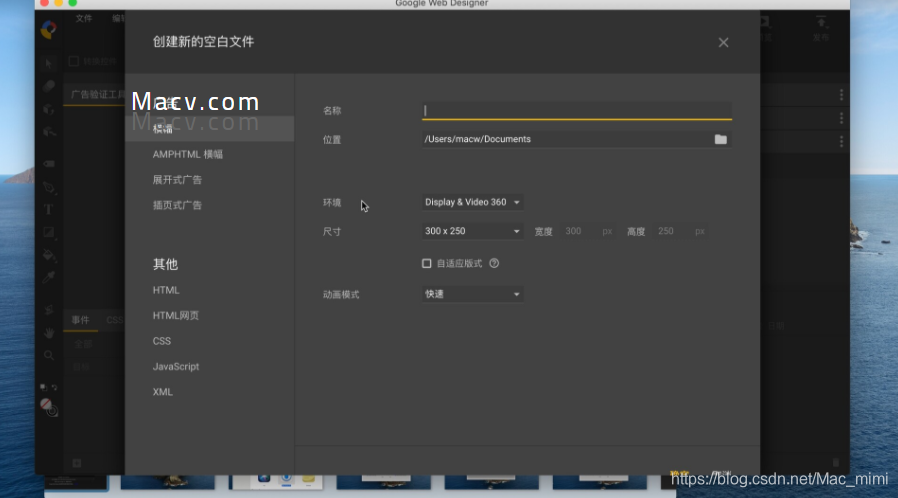Open the 尺寸 300 x 250 dropdown

click(x=472, y=231)
